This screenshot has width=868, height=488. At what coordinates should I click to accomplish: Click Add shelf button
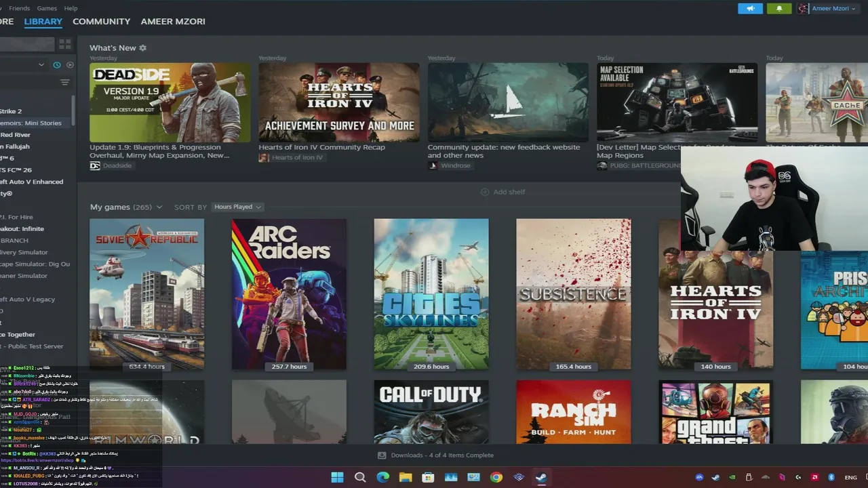click(x=502, y=192)
